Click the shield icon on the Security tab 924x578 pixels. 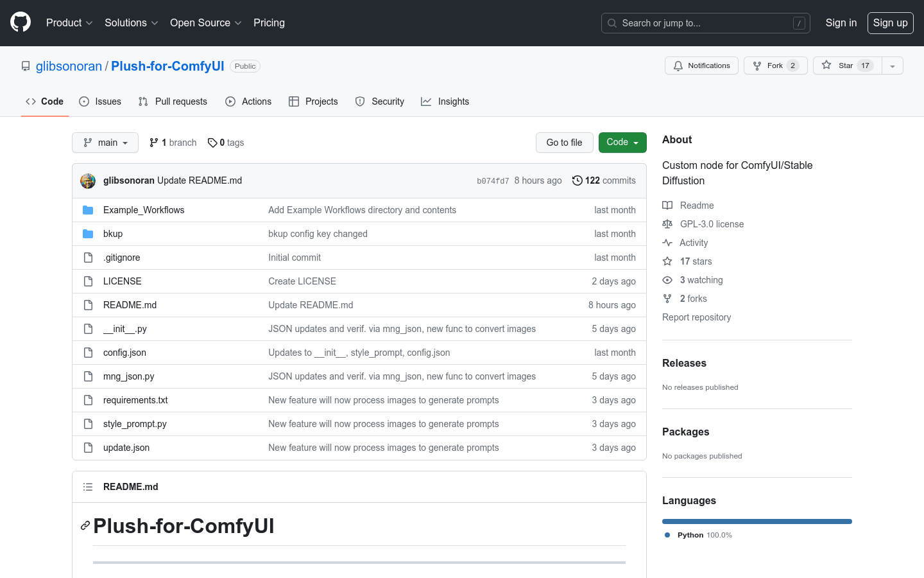point(360,101)
